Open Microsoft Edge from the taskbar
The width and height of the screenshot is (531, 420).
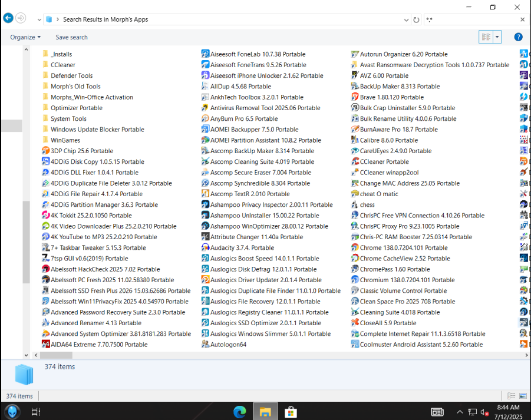(239, 412)
